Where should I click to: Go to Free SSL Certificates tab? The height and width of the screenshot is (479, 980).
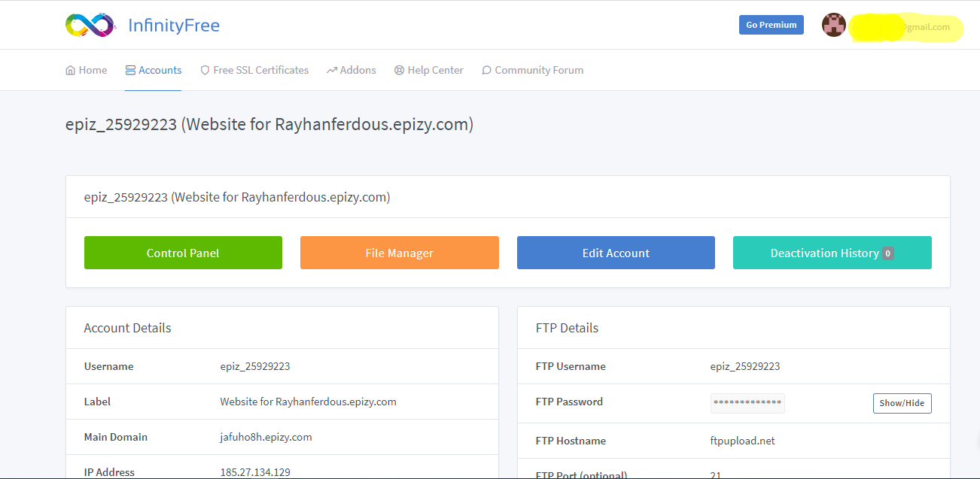click(x=254, y=70)
